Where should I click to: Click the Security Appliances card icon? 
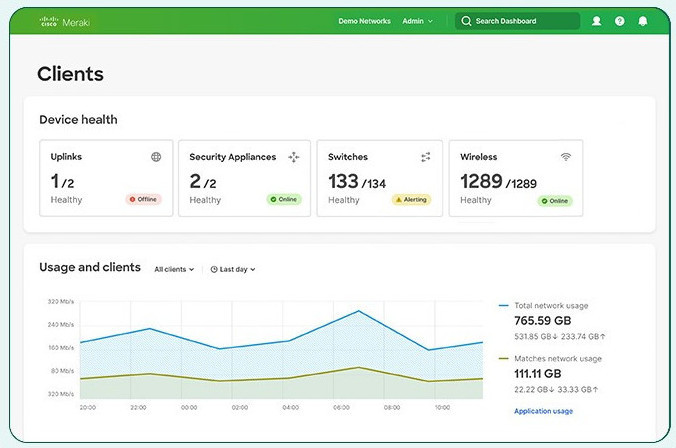pos(294,157)
